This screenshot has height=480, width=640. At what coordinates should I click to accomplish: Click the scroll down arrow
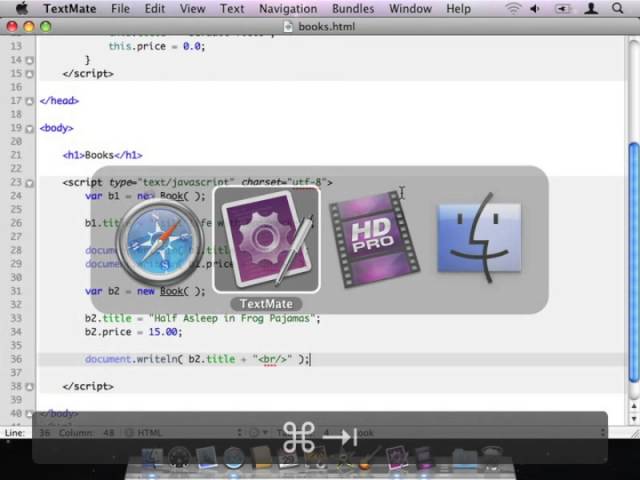pyautogui.click(x=634, y=418)
